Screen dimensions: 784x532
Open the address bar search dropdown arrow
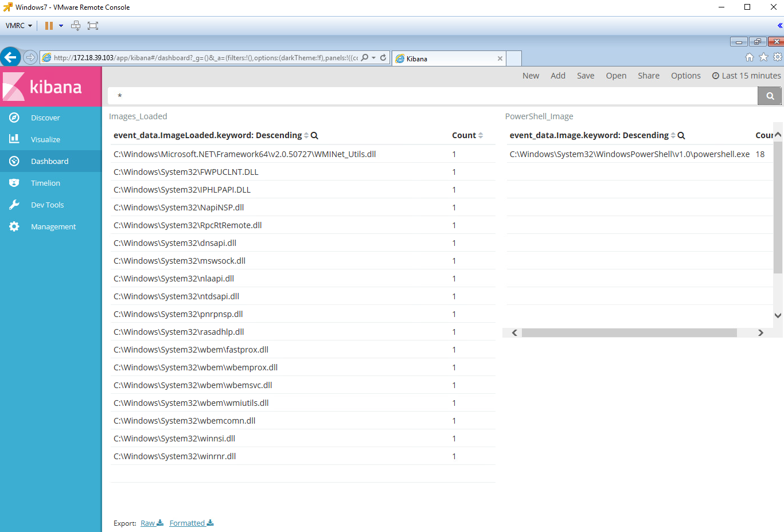pyautogui.click(x=374, y=58)
